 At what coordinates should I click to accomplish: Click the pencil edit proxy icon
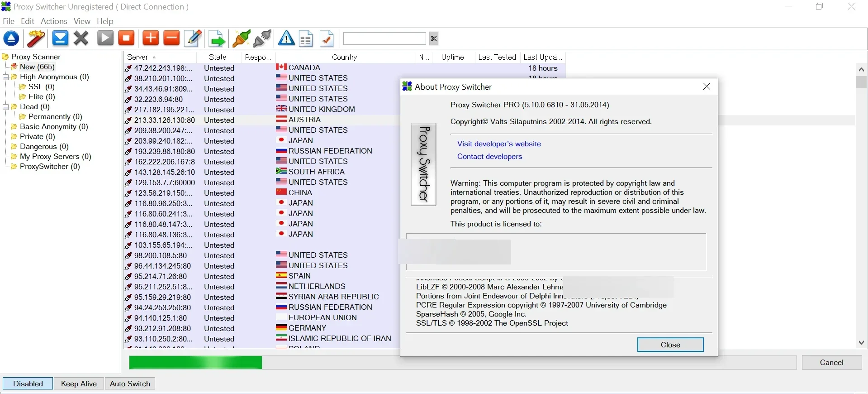[x=194, y=38]
